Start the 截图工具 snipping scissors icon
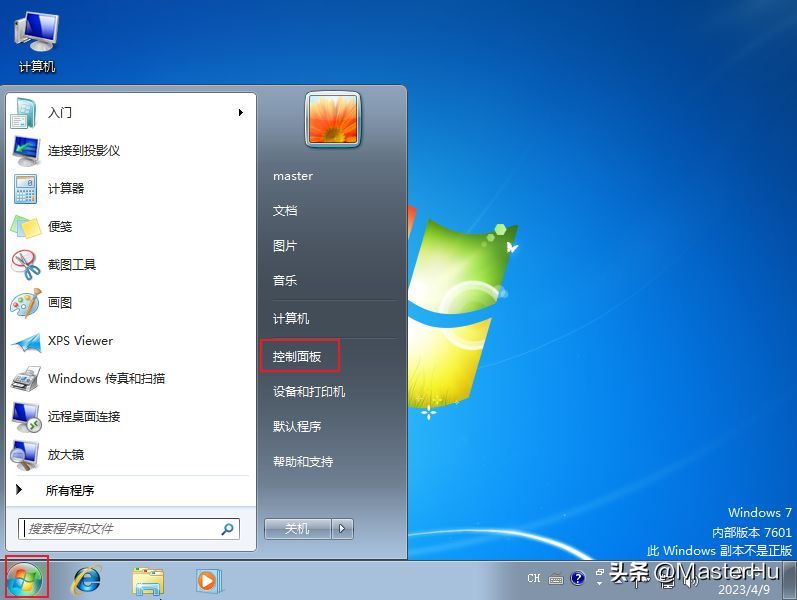The height and width of the screenshot is (600, 797). (25, 264)
